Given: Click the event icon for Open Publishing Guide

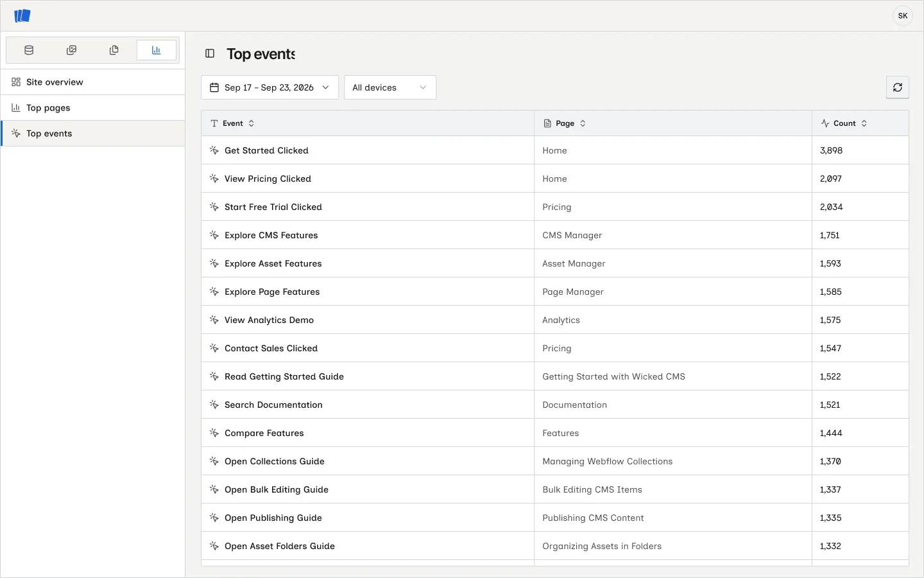Looking at the screenshot, I should coord(214,518).
